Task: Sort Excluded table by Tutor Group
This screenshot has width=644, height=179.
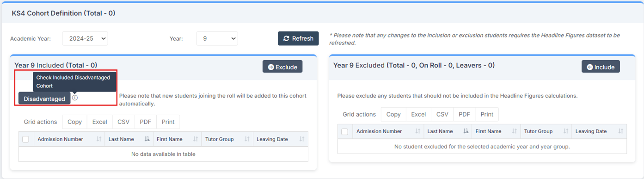Action: 546,131
